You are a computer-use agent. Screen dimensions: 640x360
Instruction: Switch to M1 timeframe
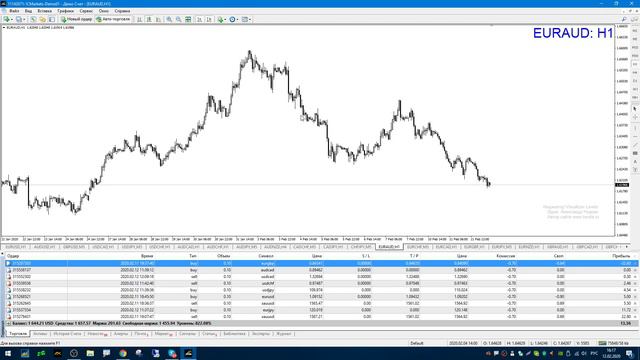(635, 31)
